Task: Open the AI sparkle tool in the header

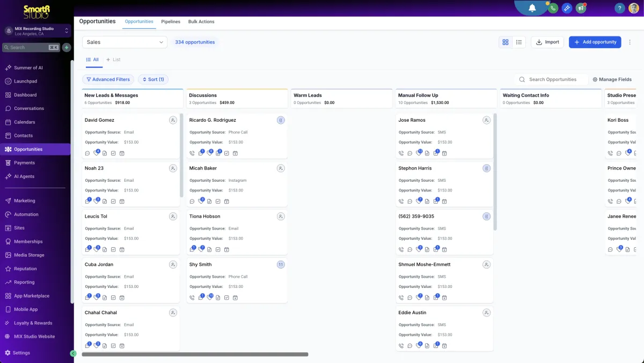Action: (567, 8)
